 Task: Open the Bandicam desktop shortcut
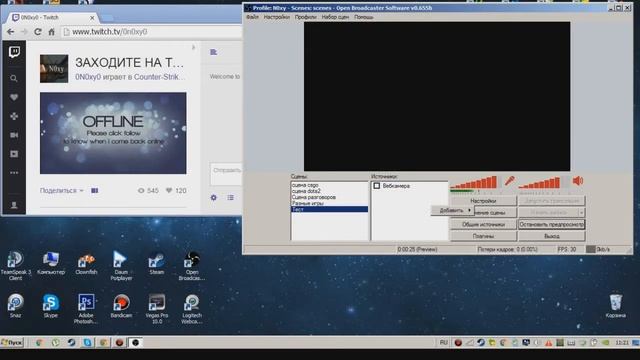(x=121, y=306)
